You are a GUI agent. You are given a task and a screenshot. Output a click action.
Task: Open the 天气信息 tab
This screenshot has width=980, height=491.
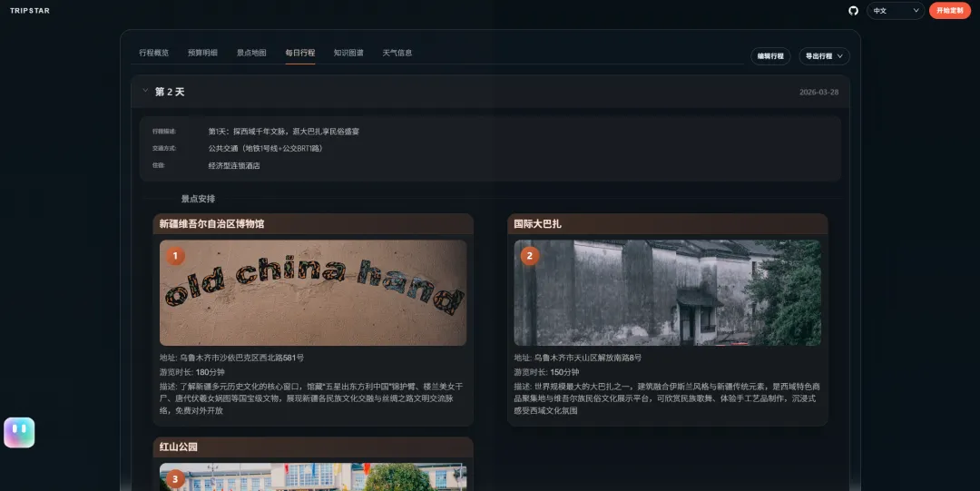pos(397,54)
